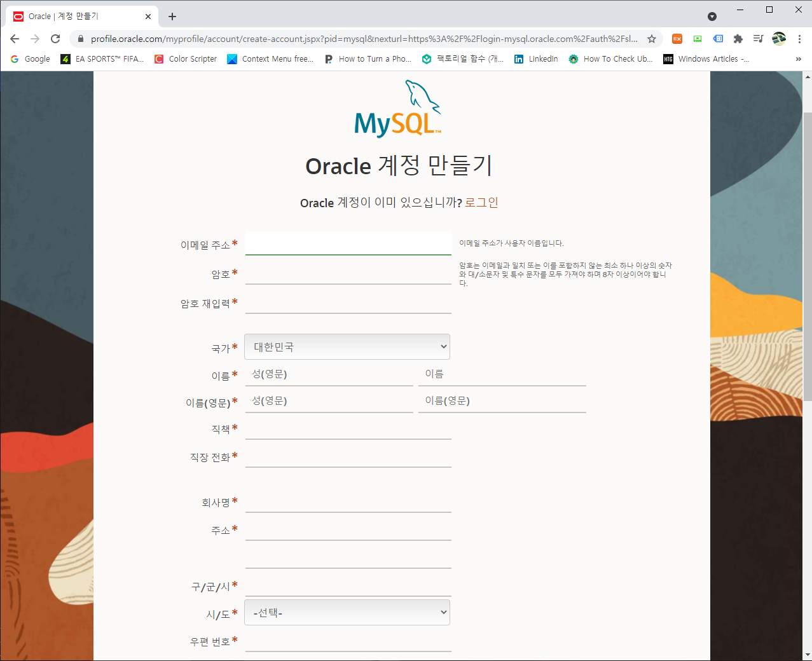Click the 로그인 link
812x661 pixels.
(x=481, y=203)
